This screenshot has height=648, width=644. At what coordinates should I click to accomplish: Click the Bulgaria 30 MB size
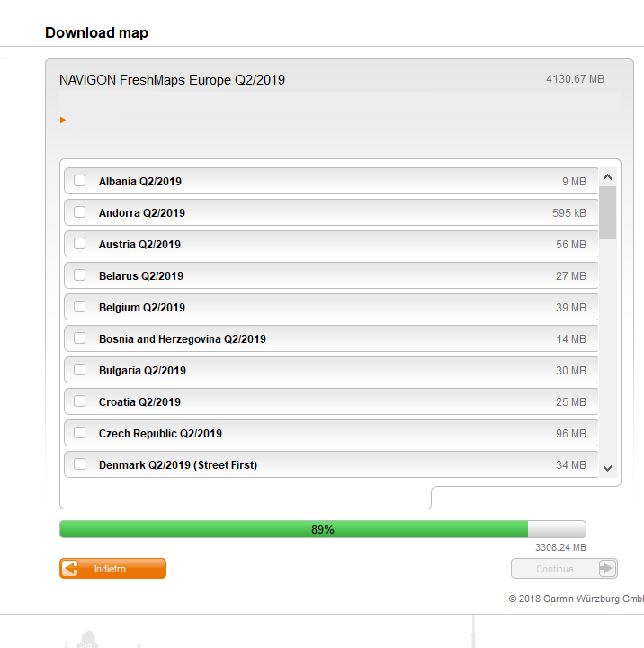571,370
